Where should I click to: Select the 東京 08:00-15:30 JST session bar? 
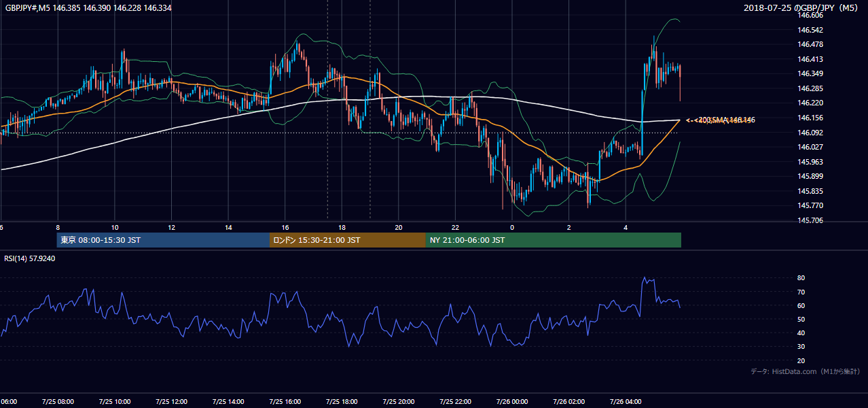click(163, 240)
